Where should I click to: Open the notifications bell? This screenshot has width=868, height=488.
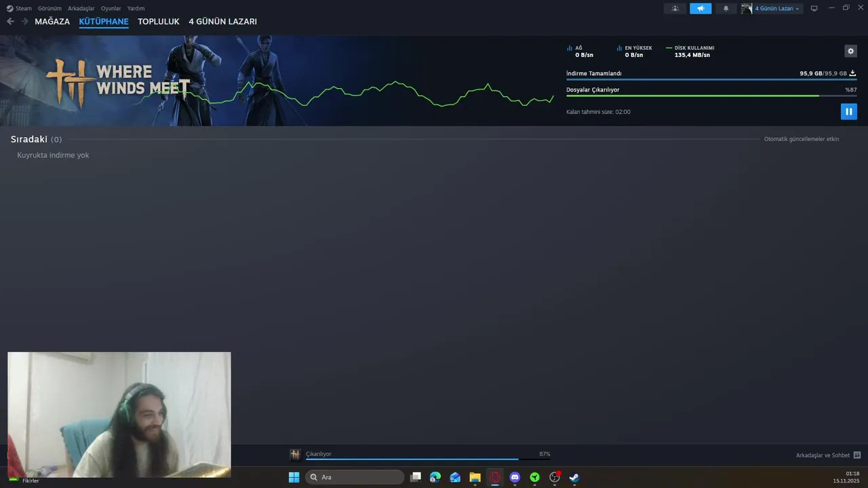(x=726, y=8)
